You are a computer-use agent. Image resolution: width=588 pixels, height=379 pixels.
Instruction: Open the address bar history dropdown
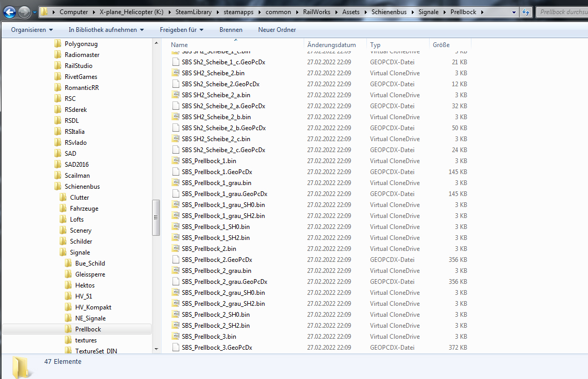click(x=514, y=13)
